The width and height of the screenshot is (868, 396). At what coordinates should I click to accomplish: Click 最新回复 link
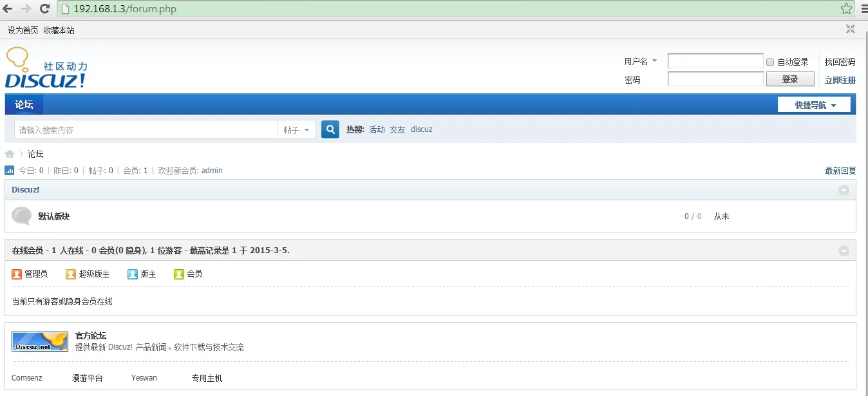(840, 171)
